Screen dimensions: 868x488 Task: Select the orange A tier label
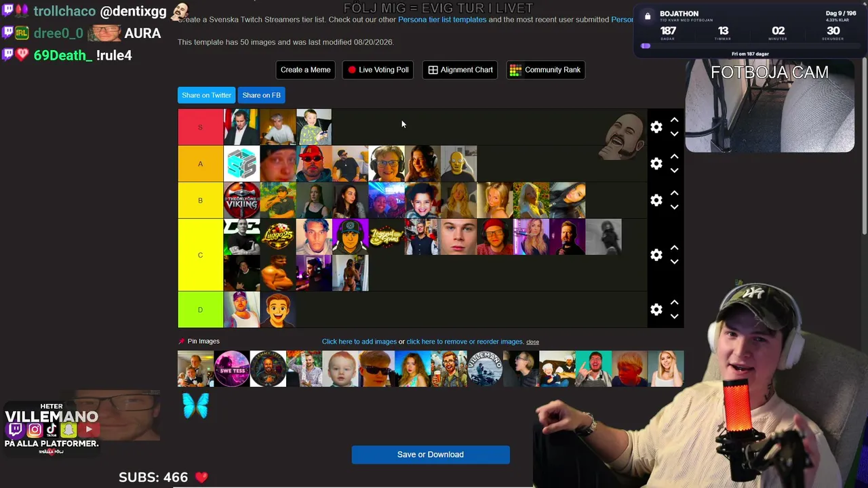[200, 163]
